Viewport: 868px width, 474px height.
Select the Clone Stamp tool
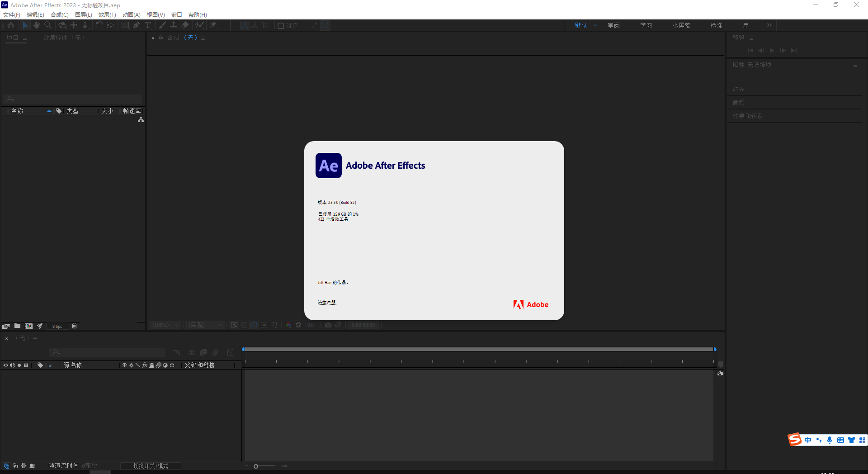[x=174, y=25]
